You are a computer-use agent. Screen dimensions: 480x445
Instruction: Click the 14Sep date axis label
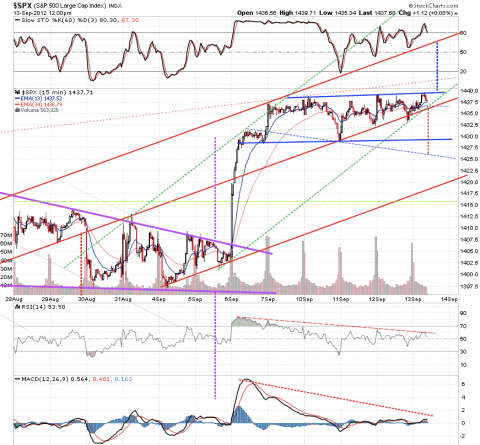(449, 299)
